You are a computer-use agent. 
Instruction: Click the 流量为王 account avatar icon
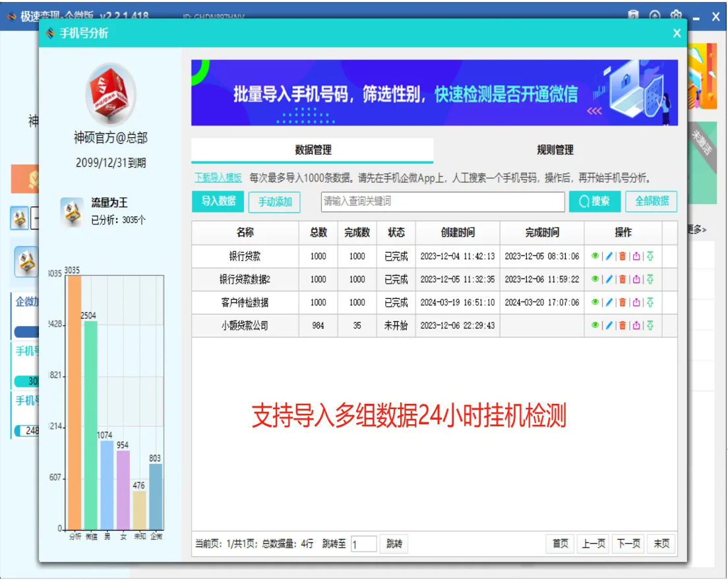pyautogui.click(x=72, y=211)
